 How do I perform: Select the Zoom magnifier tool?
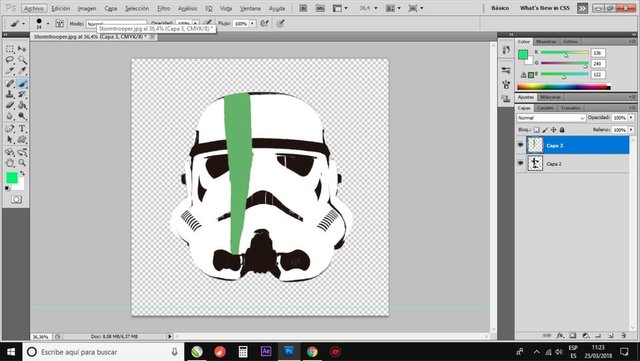coord(22,163)
